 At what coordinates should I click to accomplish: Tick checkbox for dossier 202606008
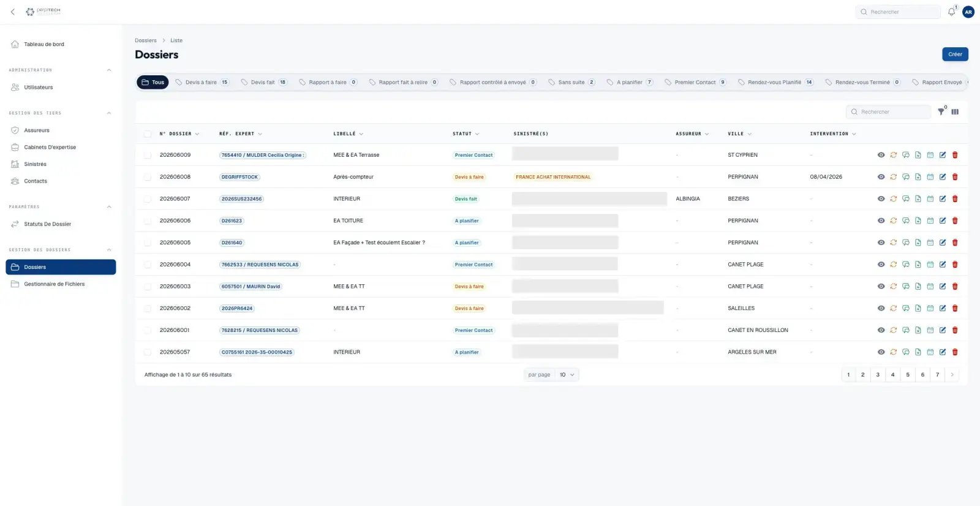[x=148, y=177]
